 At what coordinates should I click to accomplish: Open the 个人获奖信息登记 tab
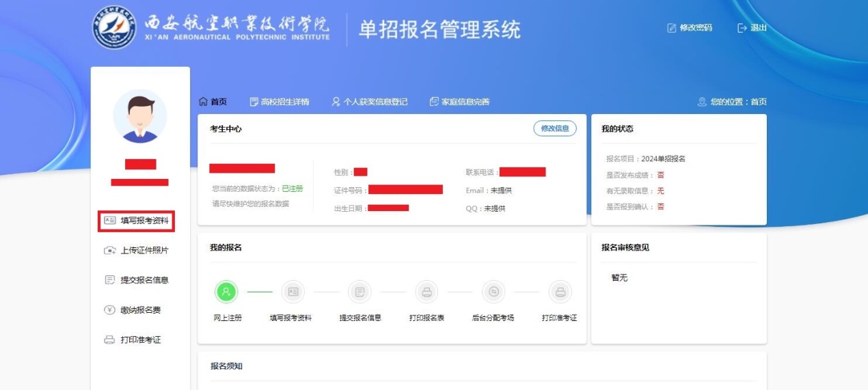(x=369, y=102)
